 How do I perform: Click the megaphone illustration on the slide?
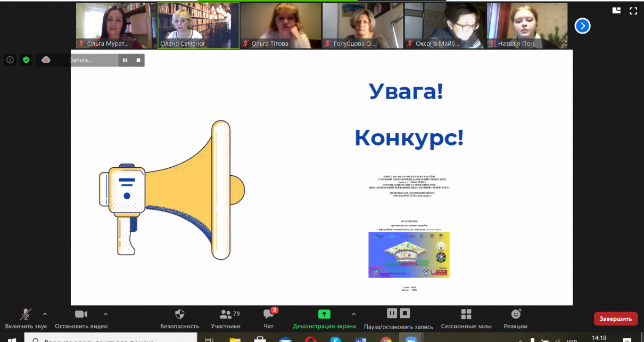(172, 190)
